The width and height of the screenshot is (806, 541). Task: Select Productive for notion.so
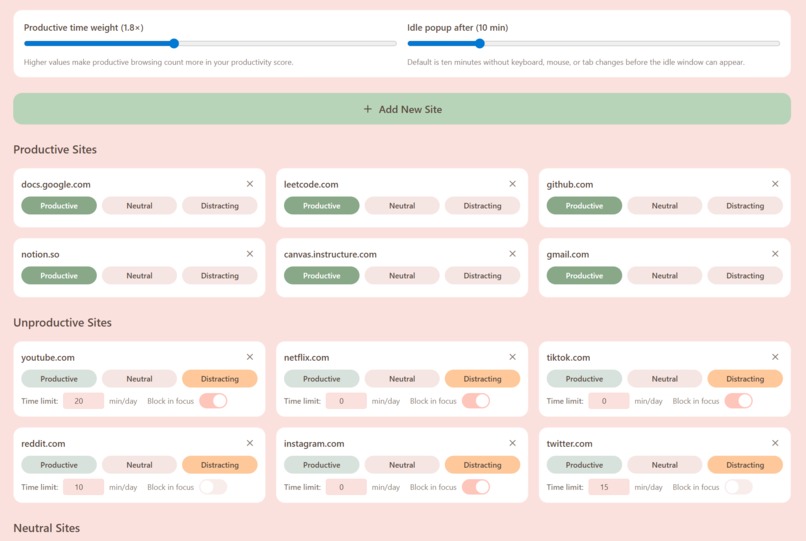pyautogui.click(x=59, y=276)
